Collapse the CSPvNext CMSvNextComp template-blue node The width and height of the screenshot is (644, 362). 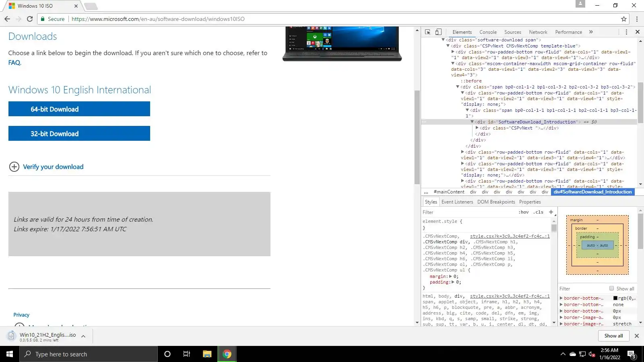pyautogui.click(x=448, y=46)
